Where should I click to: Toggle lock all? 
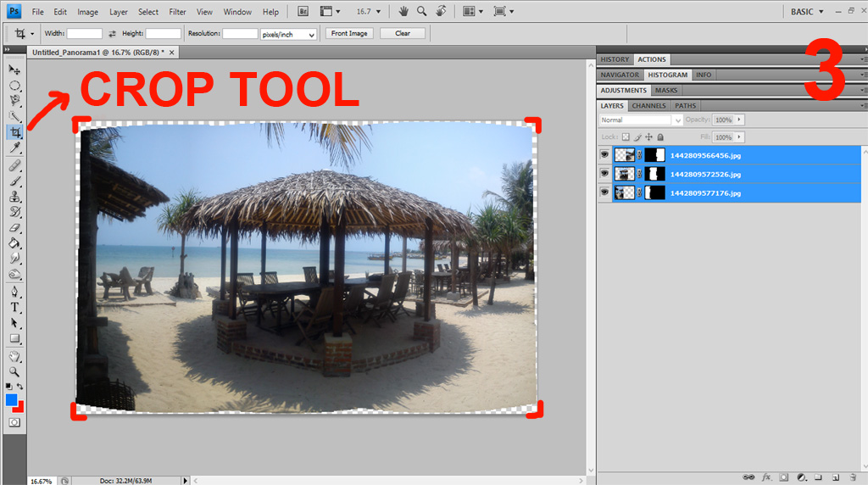[x=660, y=137]
